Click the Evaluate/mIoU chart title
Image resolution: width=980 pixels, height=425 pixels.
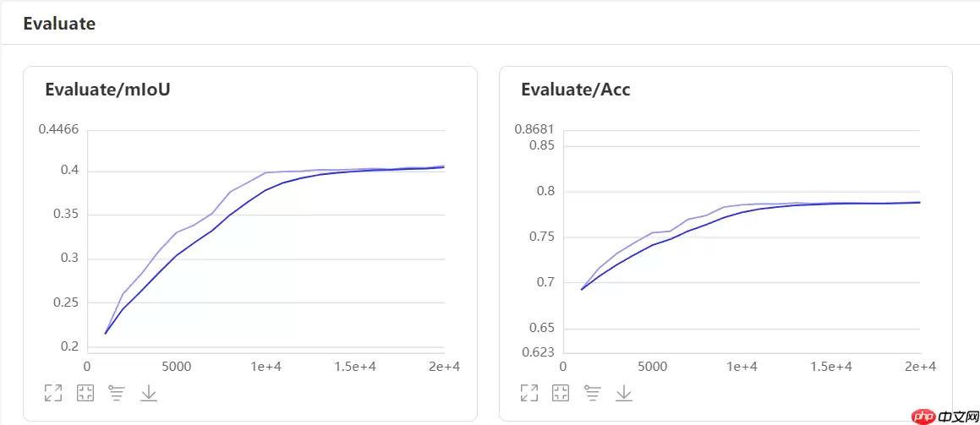point(107,90)
